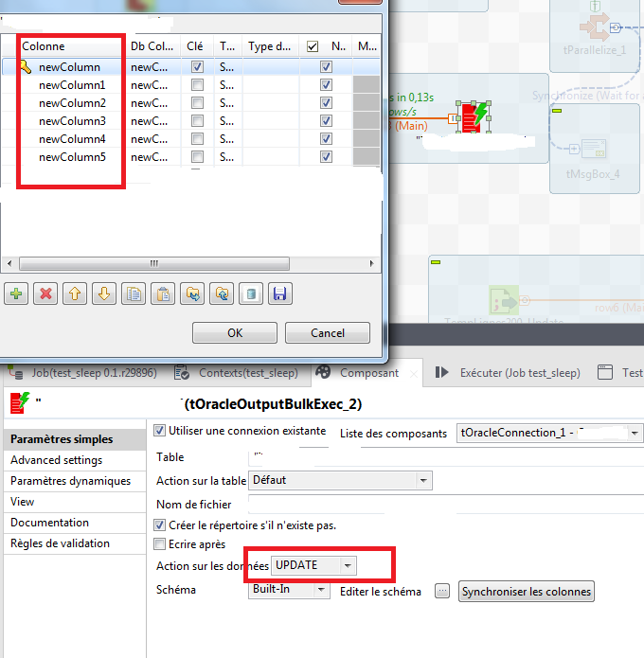Check the Clé checkbox for newColumn3
The width and height of the screenshot is (644, 658).
(x=197, y=121)
